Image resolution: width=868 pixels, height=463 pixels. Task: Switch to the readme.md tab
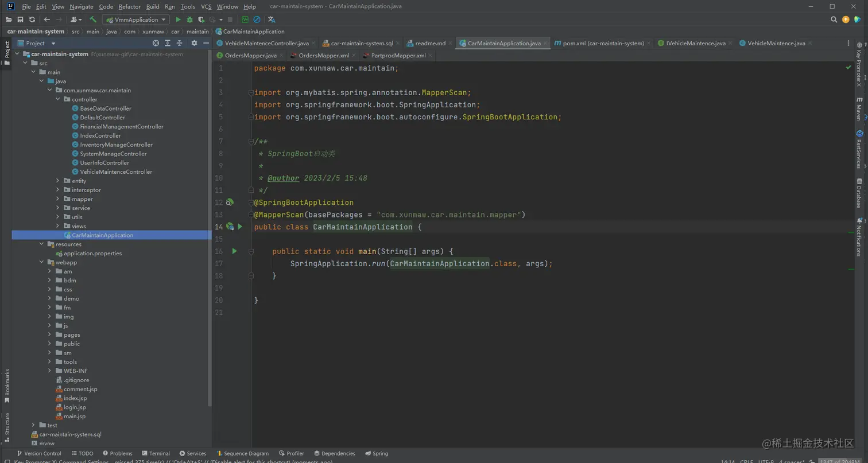430,43
